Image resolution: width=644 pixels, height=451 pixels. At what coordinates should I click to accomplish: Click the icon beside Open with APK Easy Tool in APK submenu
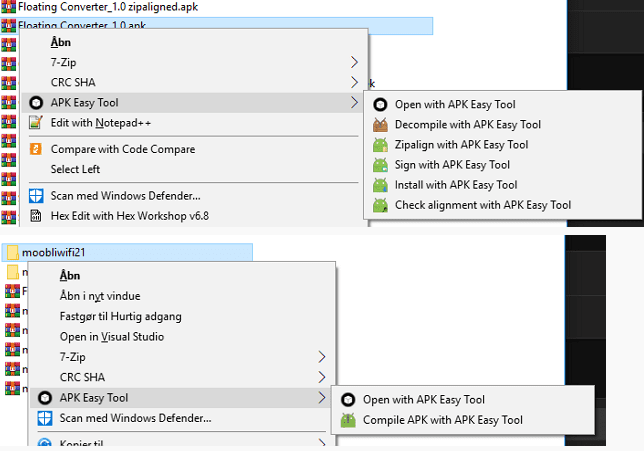tap(380, 104)
